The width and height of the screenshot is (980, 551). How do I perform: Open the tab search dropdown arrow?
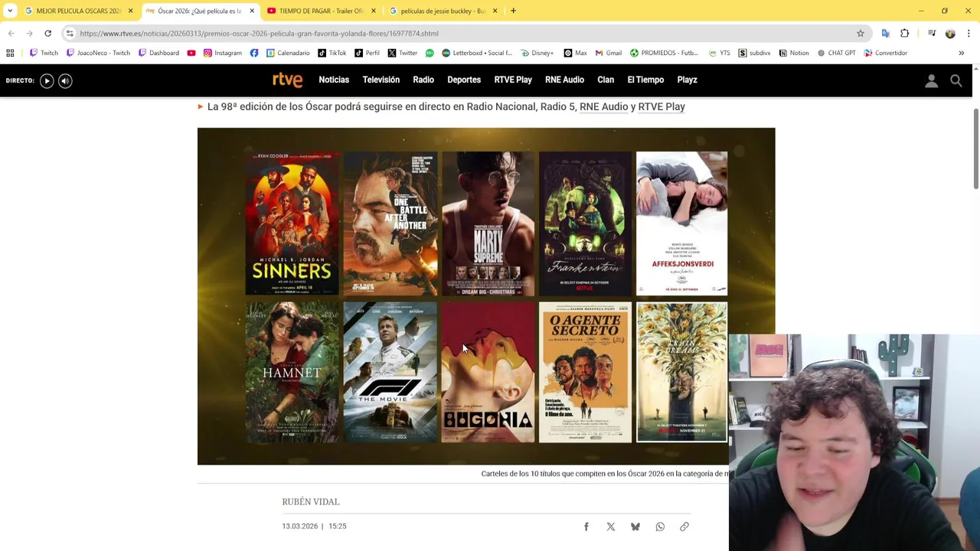10,11
